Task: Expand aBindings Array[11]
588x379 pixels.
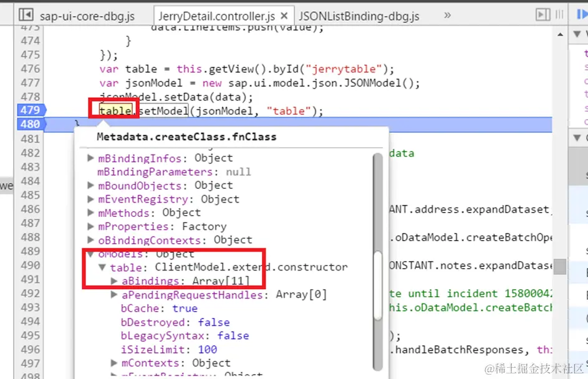Action: tap(114, 281)
